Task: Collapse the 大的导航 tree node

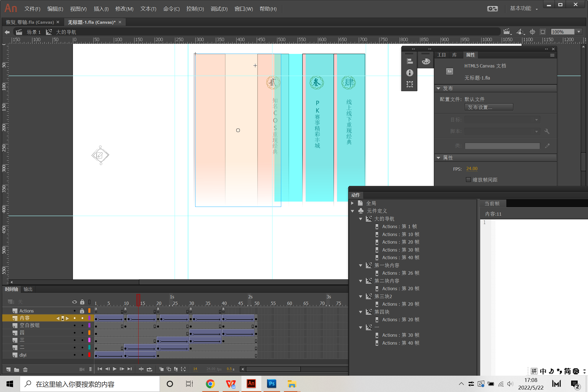Action: [x=361, y=219]
